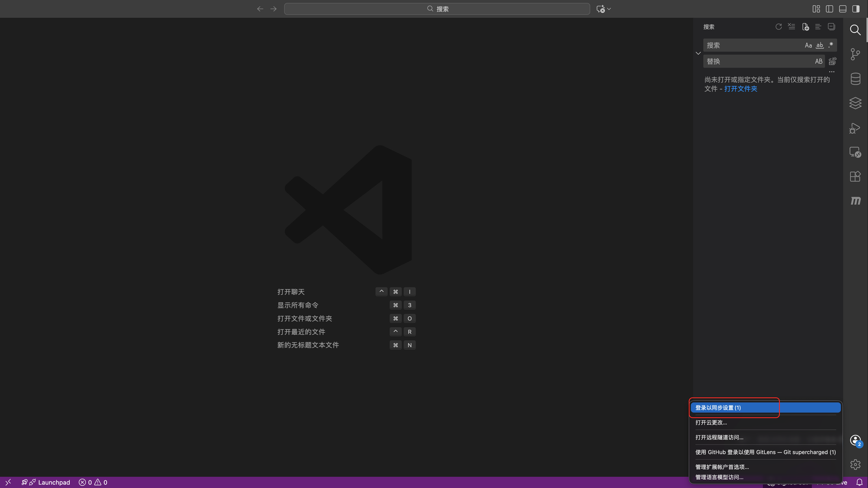
Task: Open the Source Control view
Action: point(855,54)
